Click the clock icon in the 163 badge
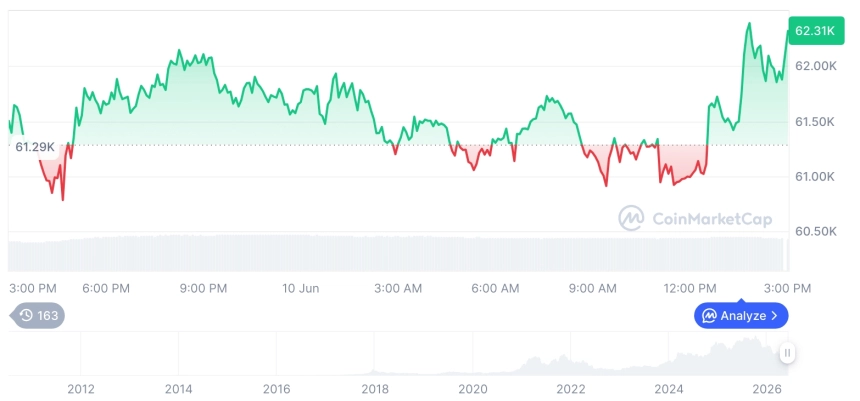Image resolution: width=860 pixels, height=401 pixels. 26,315
